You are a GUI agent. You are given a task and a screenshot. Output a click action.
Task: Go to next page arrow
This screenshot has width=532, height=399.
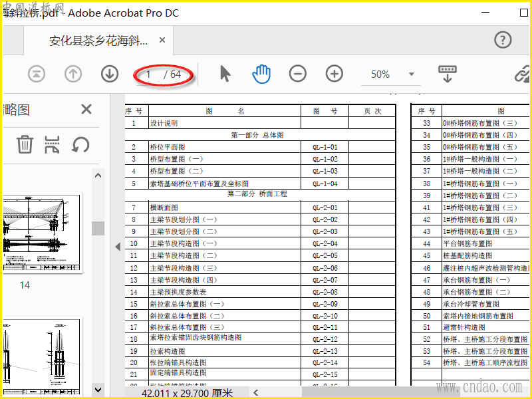pos(110,74)
